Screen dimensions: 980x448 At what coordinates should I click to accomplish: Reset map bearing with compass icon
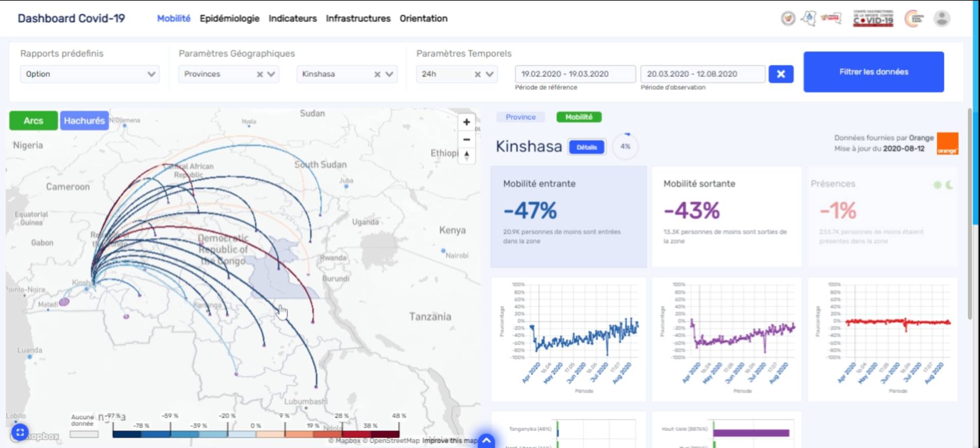point(466,155)
